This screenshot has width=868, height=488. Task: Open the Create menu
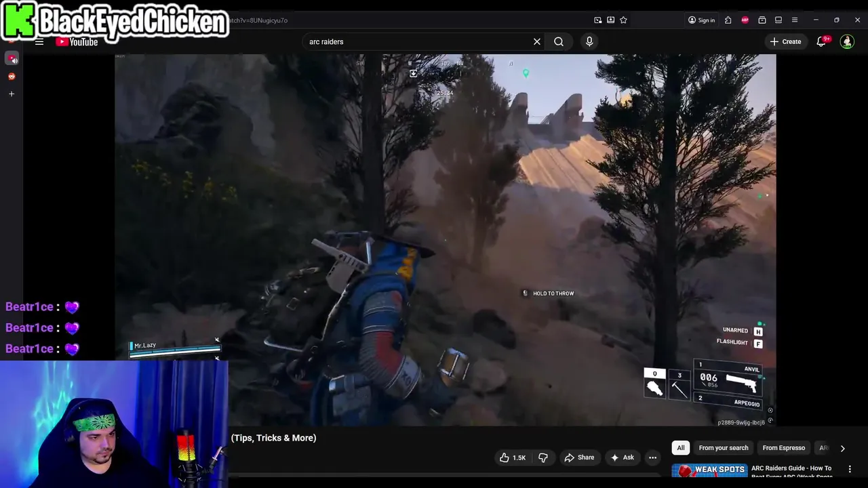(x=785, y=42)
